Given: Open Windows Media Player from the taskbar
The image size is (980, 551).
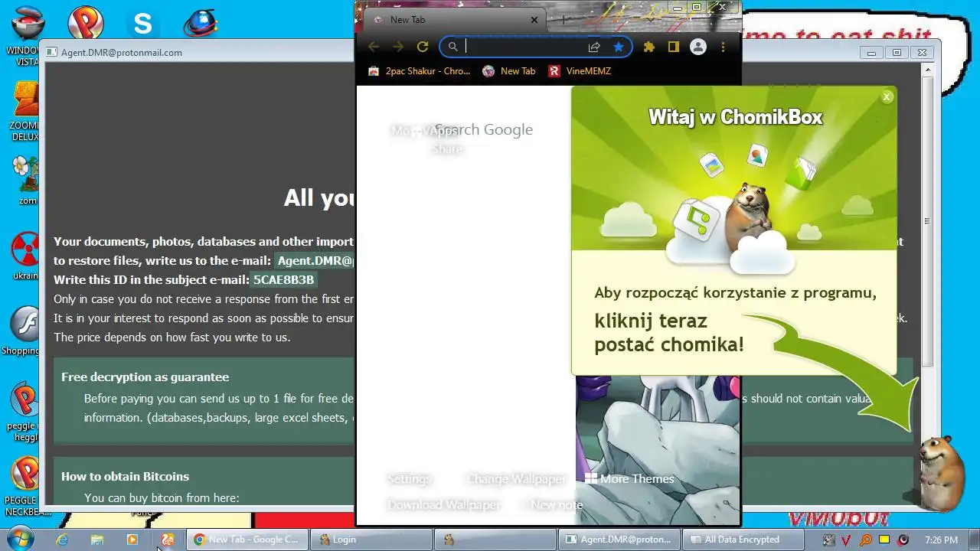Looking at the screenshot, I should [132, 540].
